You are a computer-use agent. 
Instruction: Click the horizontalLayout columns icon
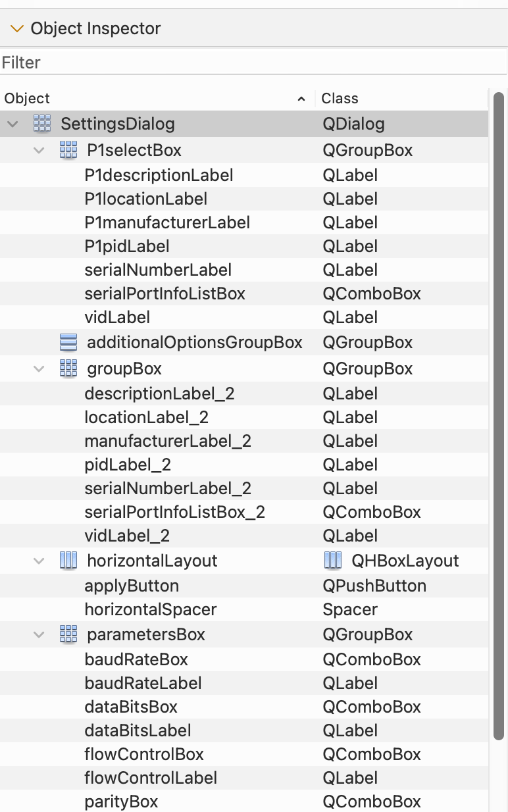click(x=68, y=560)
